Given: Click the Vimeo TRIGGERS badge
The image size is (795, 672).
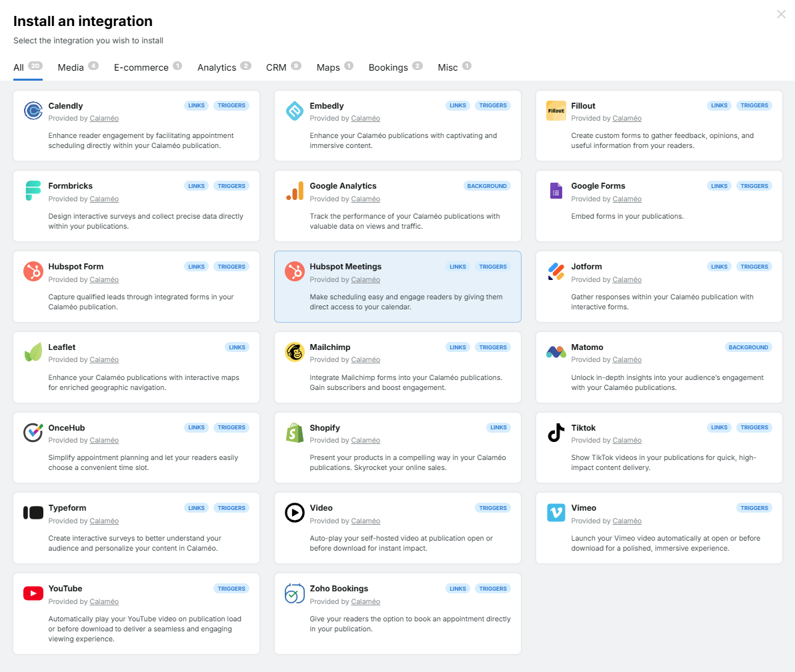Looking at the screenshot, I should [x=754, y=508].
